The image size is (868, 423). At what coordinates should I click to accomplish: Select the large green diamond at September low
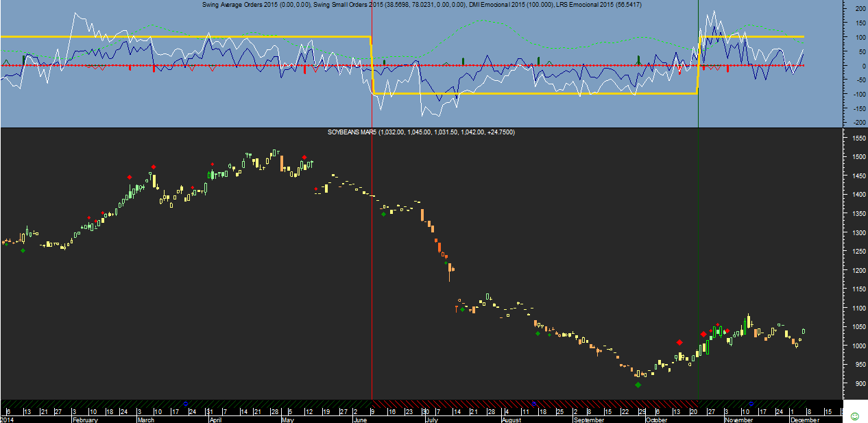point(638,385)
